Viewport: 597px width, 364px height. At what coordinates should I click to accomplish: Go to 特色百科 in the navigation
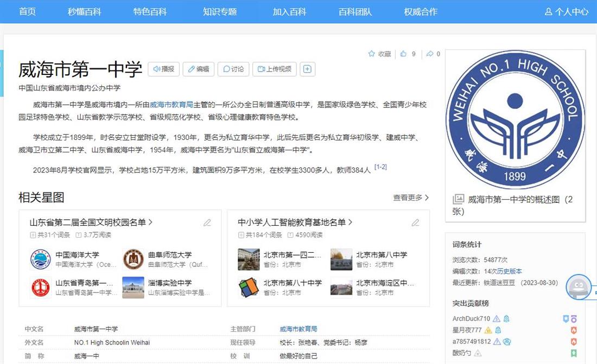tap(150, 12)
